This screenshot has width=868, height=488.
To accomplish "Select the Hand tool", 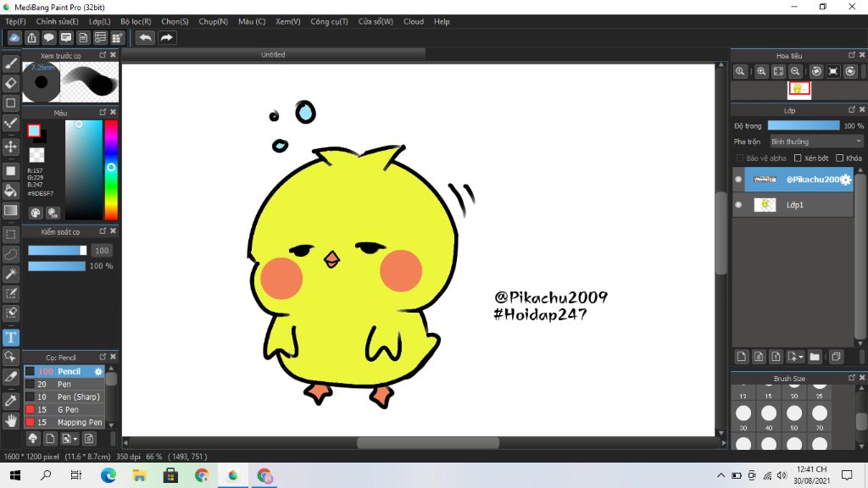I will 10,421.
